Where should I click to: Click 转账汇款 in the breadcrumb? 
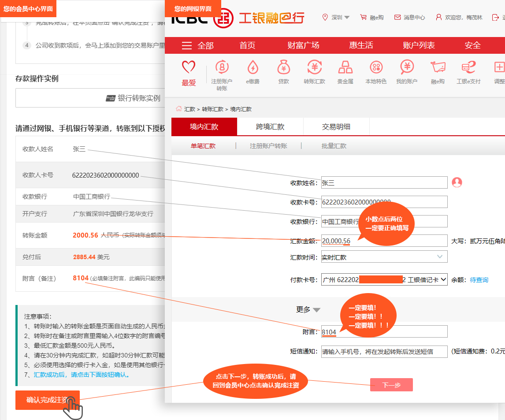coord(212,109)
